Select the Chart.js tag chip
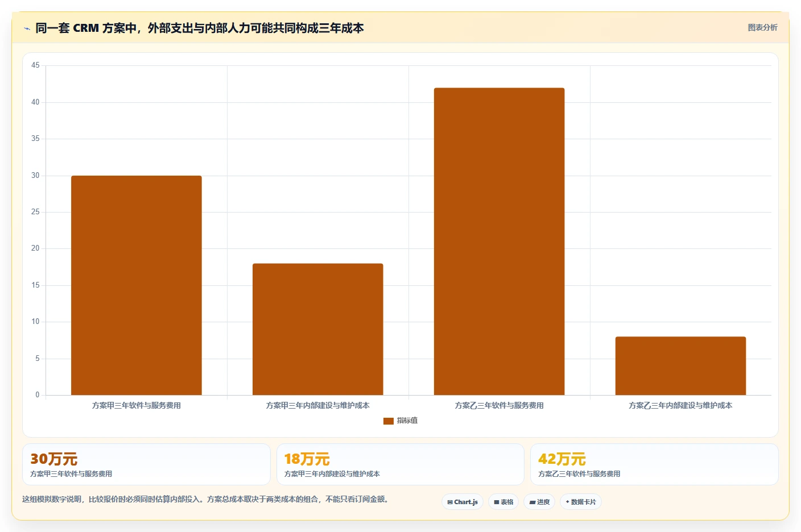Viewport: 801px width, 532px height. [463, 502]
